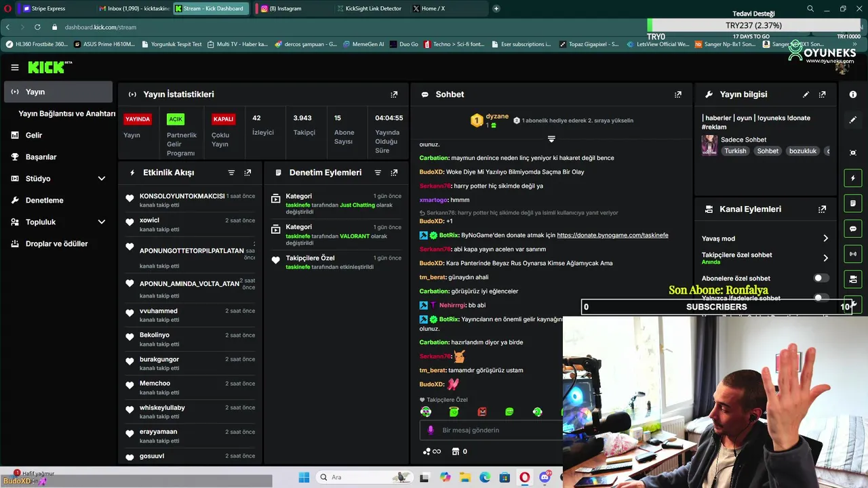This screenshot has width=868, height=488.
Task: Open Yayın Bağlantısı ve Anahtarı page
Action: (x=67, y=114)
